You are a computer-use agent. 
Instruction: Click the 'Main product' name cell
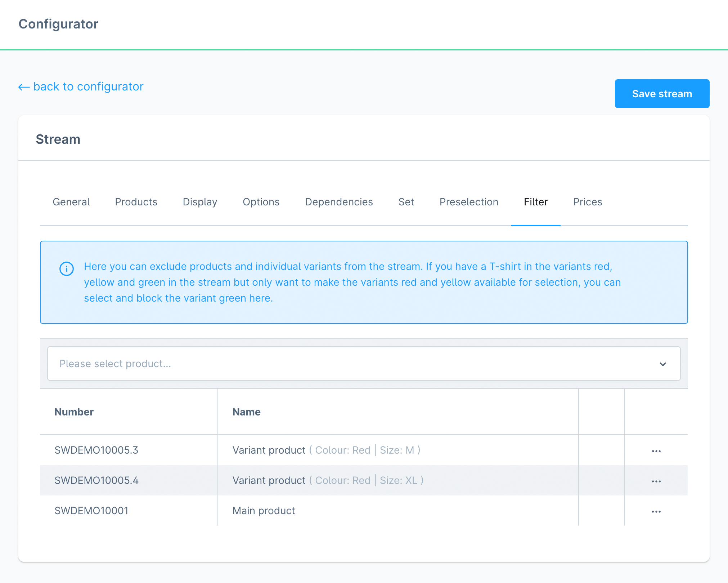(264, 511)
